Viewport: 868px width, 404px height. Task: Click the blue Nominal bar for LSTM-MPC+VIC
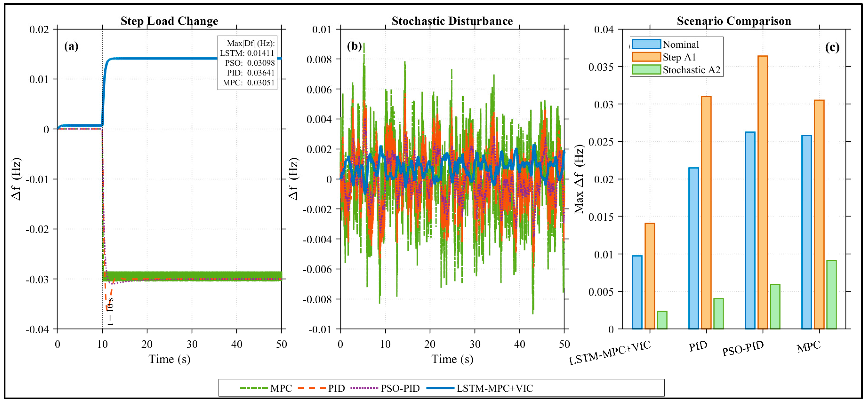(x=637, y=292)
